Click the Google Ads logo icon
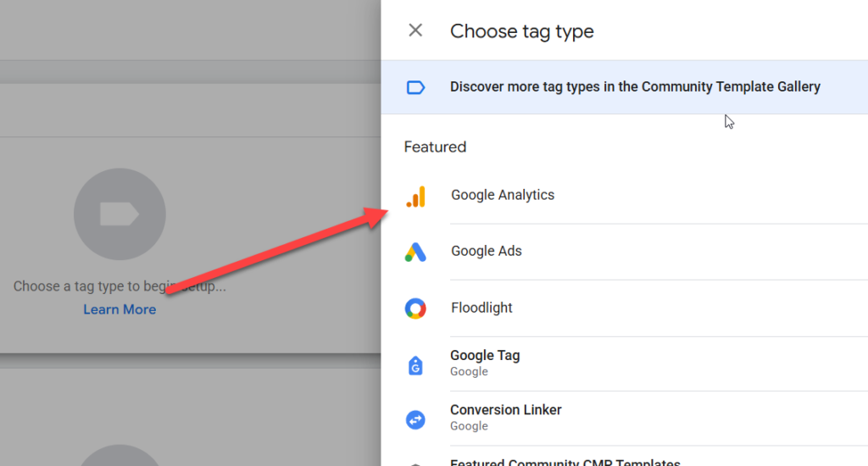Image resolution: width=868 pixels, height=466 pixels. pyautogui.click(x=415, y=252)
